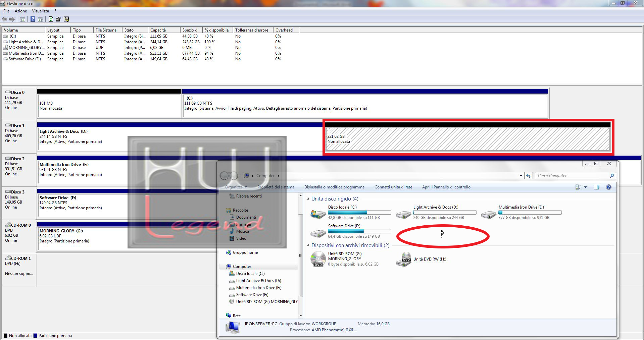The width and height of the screenshot is (644, 340).
Task: Click the Back arrow in Gestione disco toolbar
Action: [4, 19]
